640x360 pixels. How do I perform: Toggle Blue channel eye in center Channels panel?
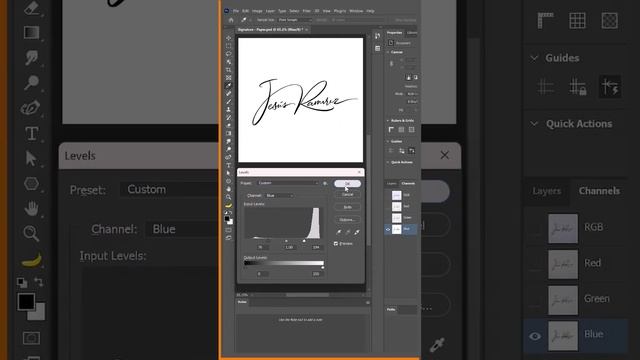pos(388,229)
